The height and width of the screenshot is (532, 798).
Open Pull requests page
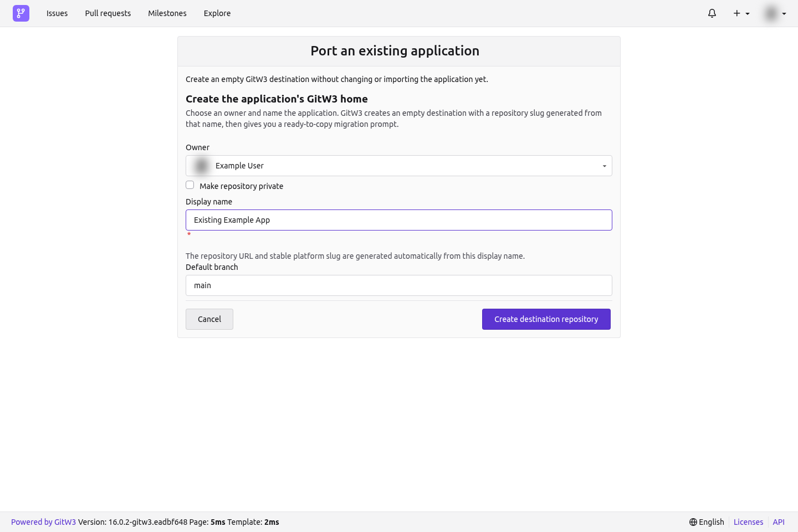(x=108, y=13)
